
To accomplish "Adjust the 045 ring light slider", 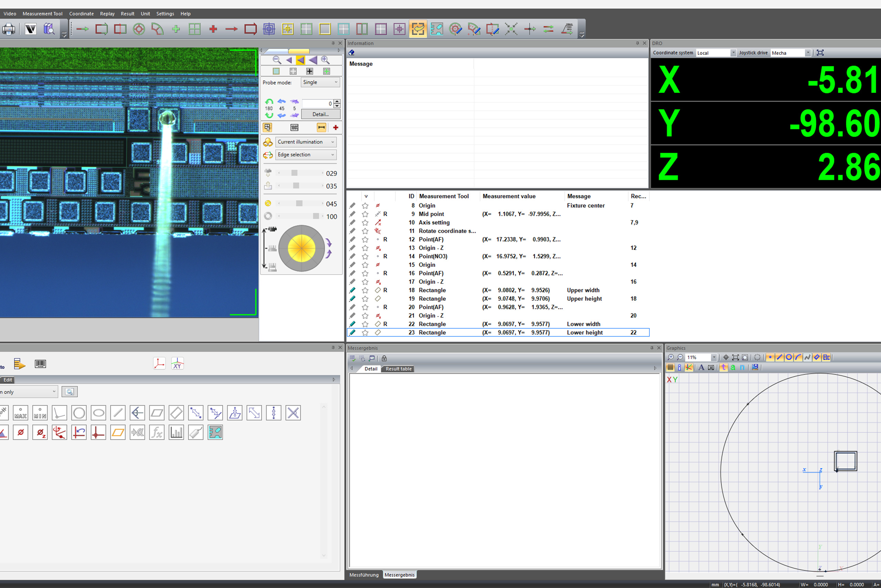I will 299,204.
